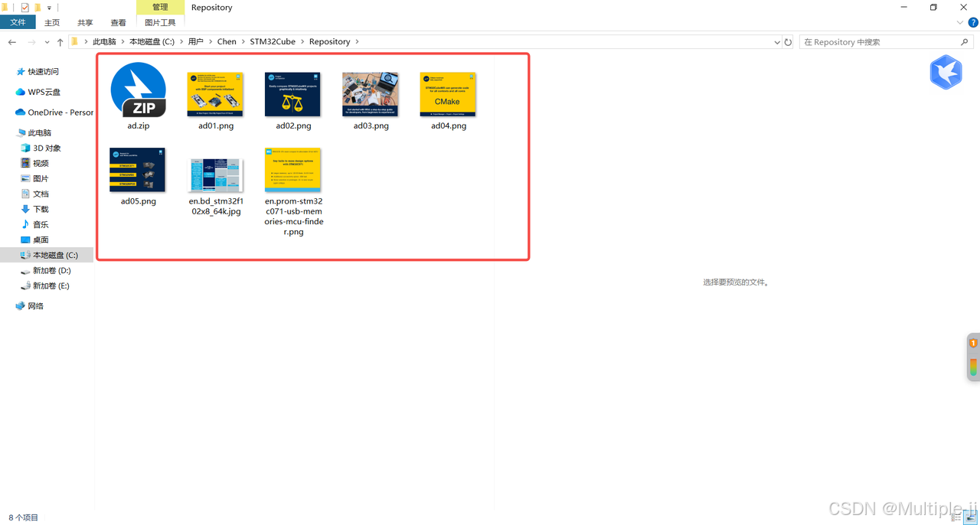The width and height of the screenshot is (980, 525).
Task: Expand chevron between Chen and STM32Cube
Action: [x=243, y=42]
